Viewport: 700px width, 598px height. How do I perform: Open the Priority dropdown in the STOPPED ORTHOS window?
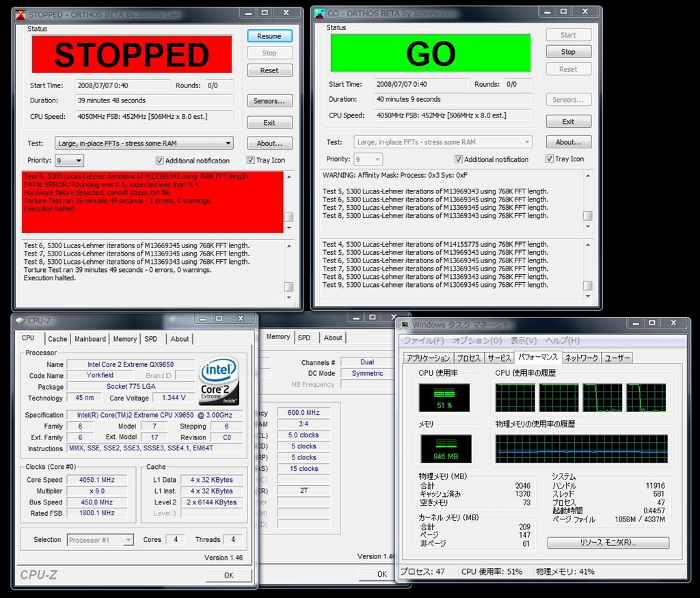[x=69, y=160]
